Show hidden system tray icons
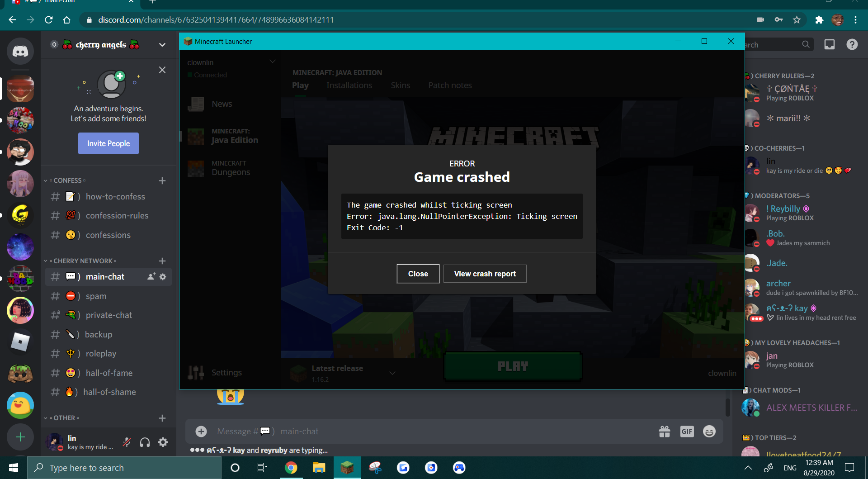The image size is (868, 479). [748, 468]
